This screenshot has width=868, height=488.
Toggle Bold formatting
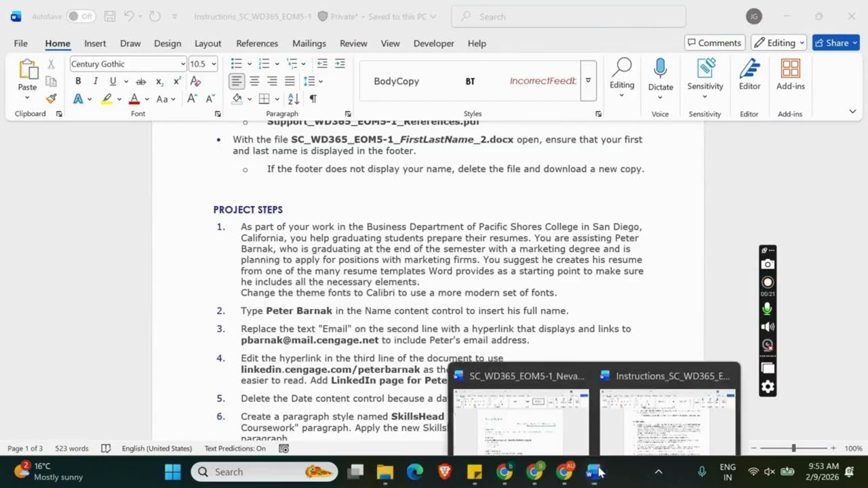(78, 81)
